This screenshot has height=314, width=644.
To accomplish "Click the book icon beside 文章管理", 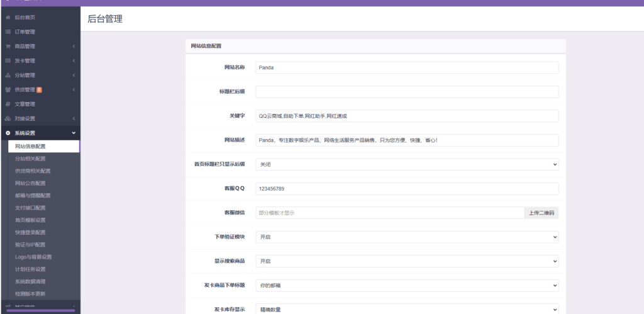I will (8, 104).
